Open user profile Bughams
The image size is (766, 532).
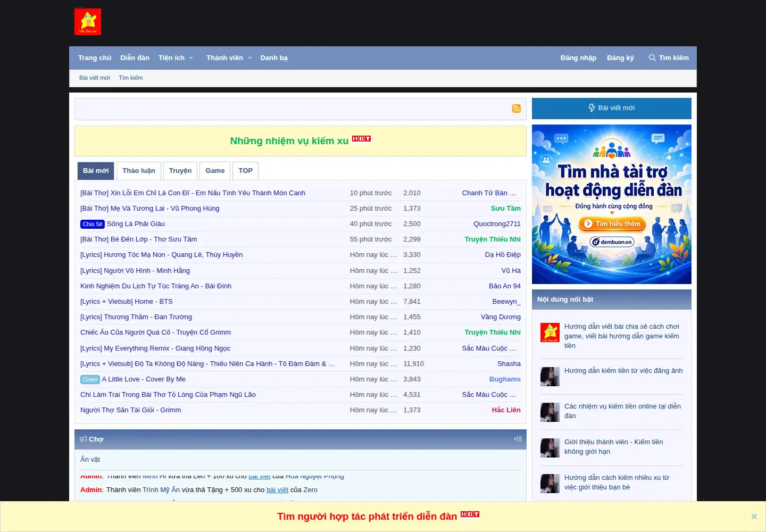505,379
